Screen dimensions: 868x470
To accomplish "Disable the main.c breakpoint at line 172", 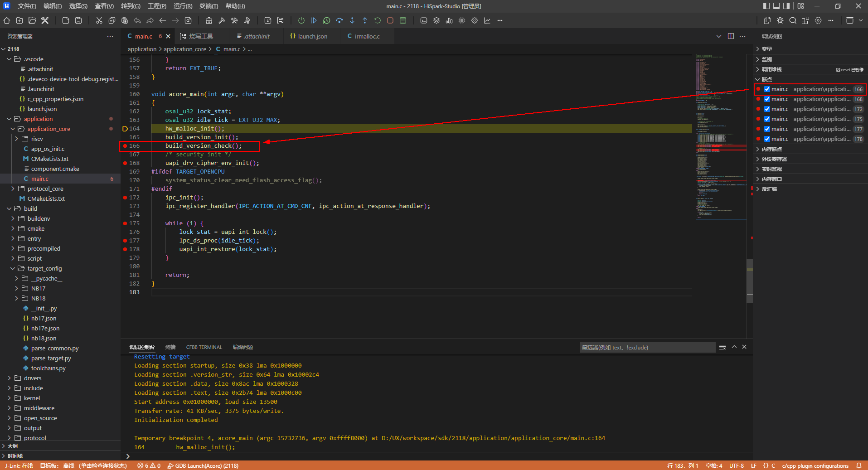I will (767, 109).
